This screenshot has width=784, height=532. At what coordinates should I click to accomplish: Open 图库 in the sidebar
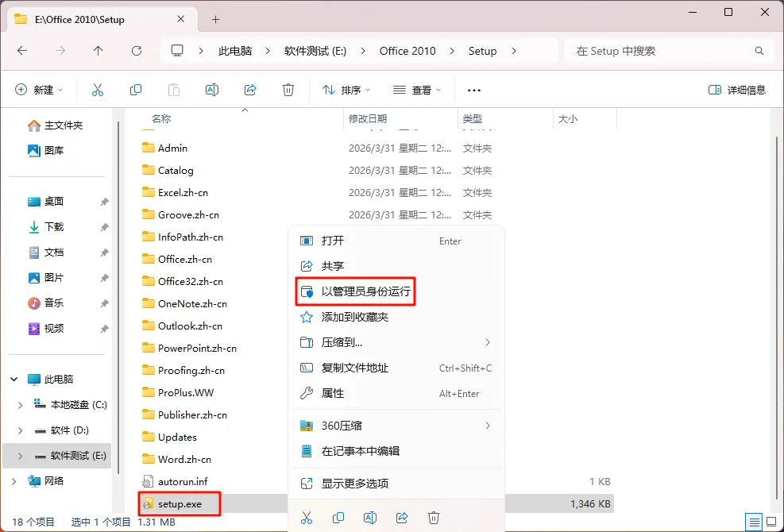[x=45, y=151]
